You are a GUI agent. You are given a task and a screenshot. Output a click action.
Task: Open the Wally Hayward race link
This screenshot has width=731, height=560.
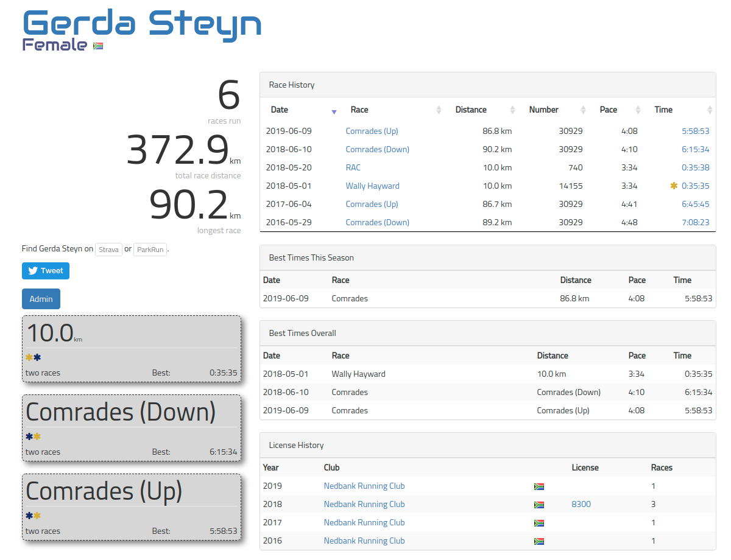[372, 186]
